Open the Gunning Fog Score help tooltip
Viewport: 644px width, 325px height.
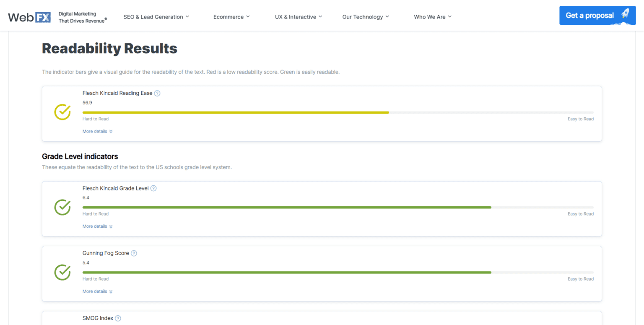click(x=134, y=253)
